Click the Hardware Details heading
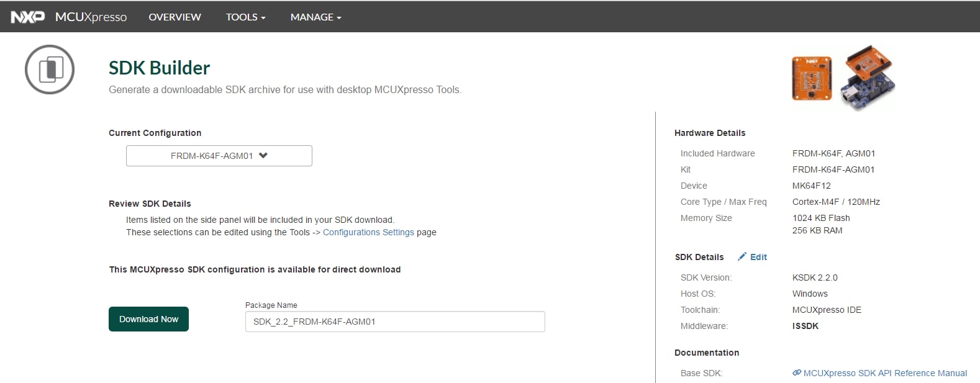The height and width of the screenshot is (383, 980). [x=710, y=133]
